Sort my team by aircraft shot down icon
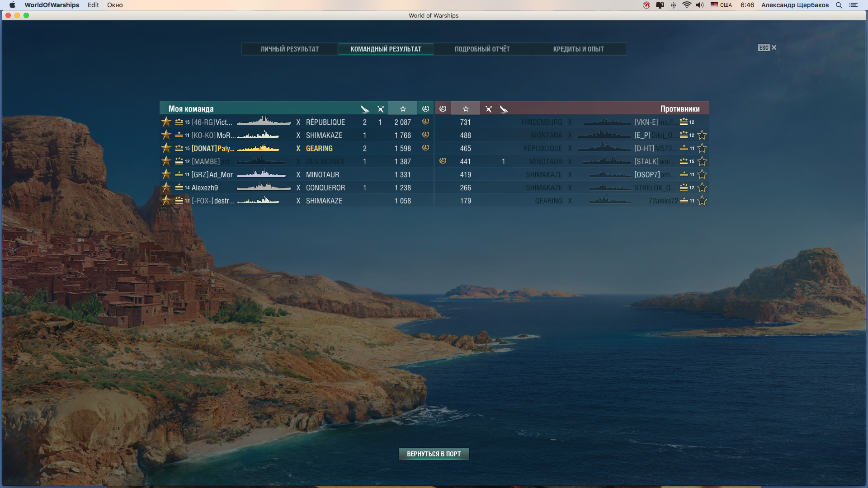 click(x=381, y=108)
